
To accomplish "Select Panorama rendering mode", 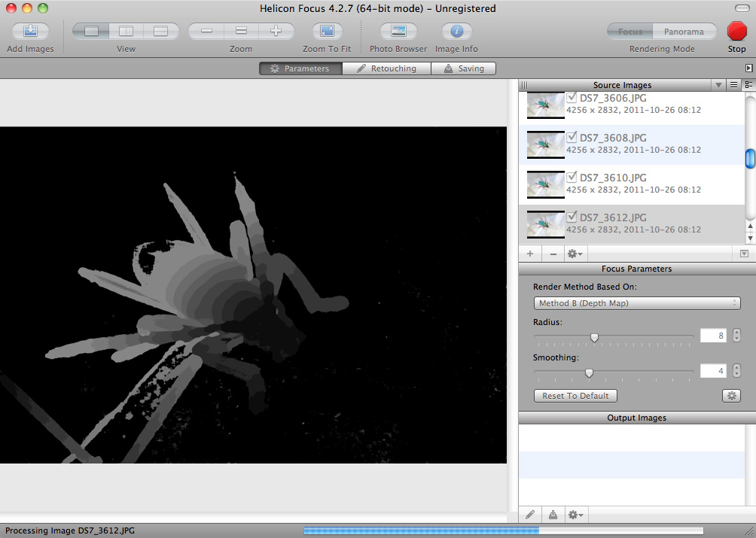I will pyautogui.click(x=684, y=32).
